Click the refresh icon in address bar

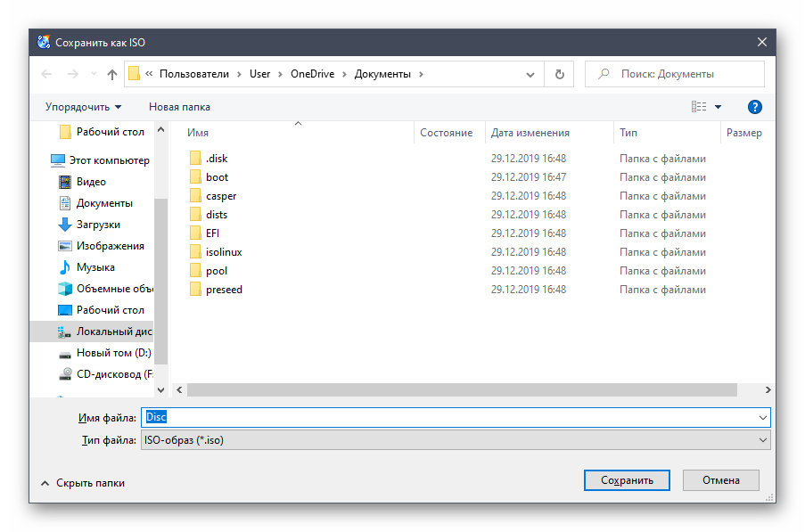click(x=559, y=74)
